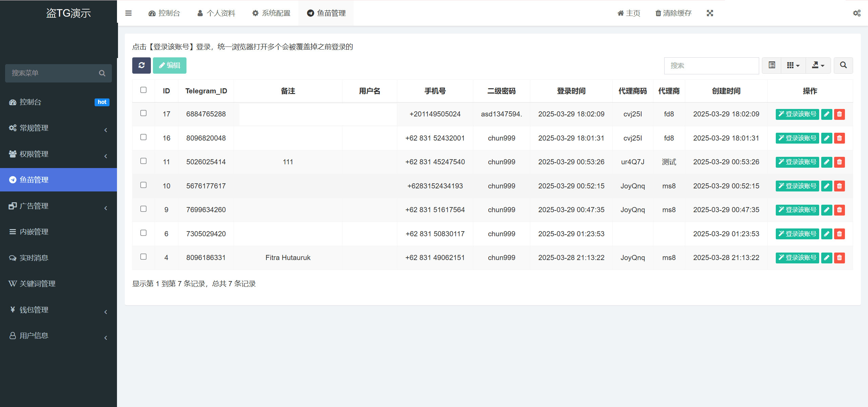Viewport: 868px width, 407px height.
Task: Click 登录该账号 for record ID 17
Action: tap(797, 114)
